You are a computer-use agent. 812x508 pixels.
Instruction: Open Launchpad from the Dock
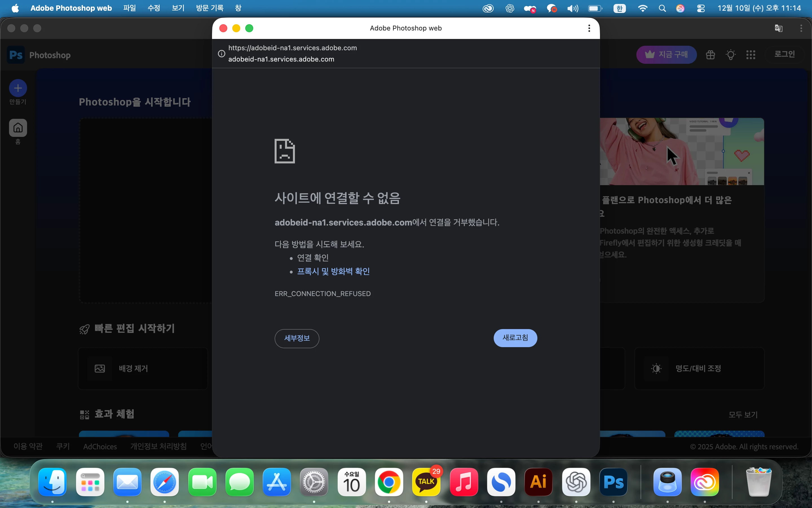pyautogui.click(x=90, y=482)
